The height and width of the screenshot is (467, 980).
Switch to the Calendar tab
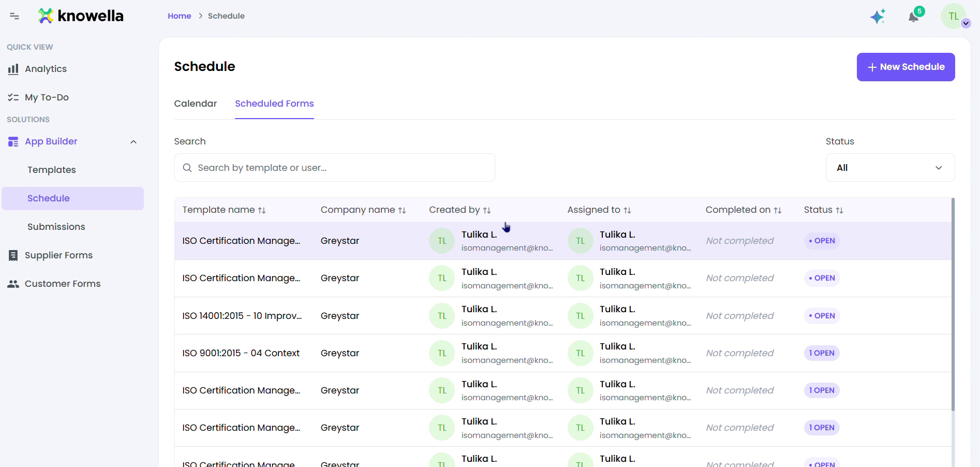[196, 104]
